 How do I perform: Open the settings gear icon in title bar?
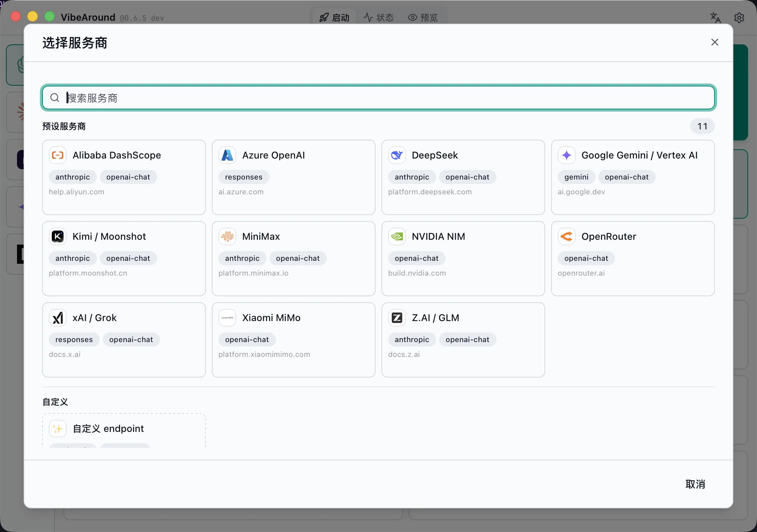point(739,17)
